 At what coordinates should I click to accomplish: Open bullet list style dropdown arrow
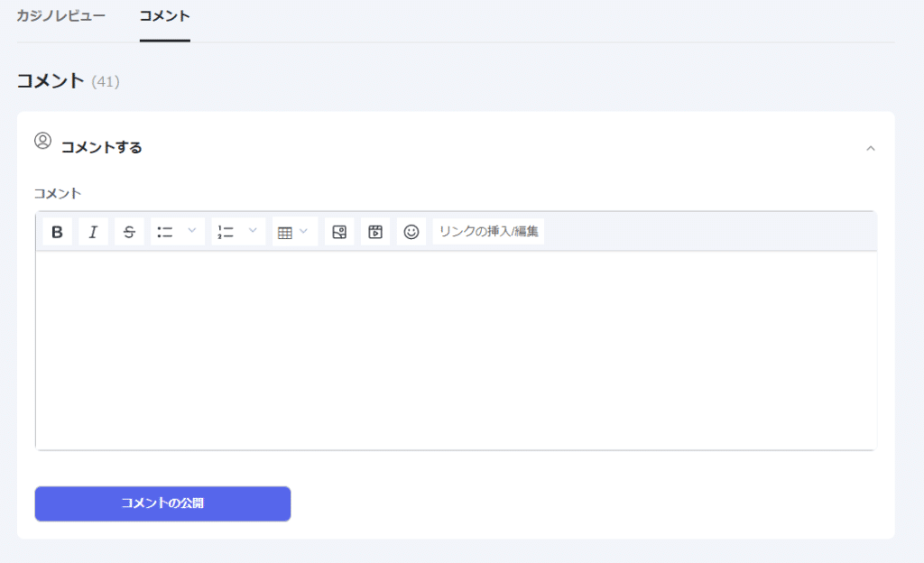click(192, 231)
